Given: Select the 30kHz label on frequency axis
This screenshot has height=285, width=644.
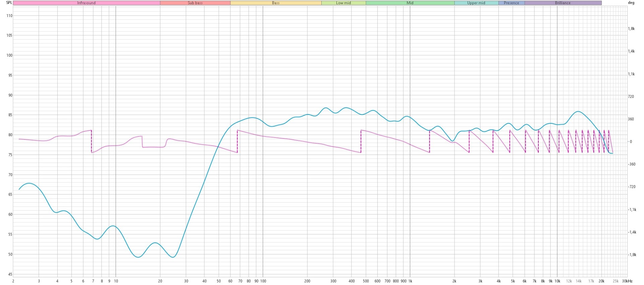Looking at the screenshot, I should point(627,281).
